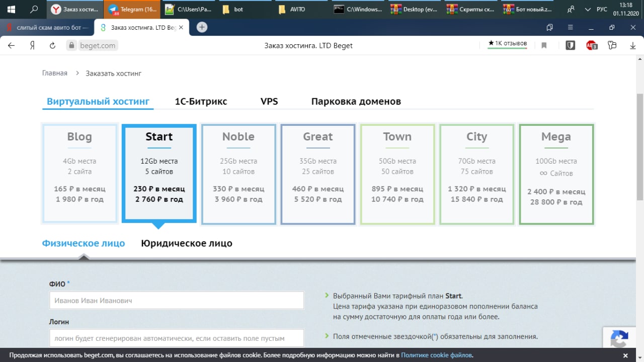Viewport: 644px width, 362px height.
Task: Open the shield protection extension icon
Action: (x=571, y=45)
